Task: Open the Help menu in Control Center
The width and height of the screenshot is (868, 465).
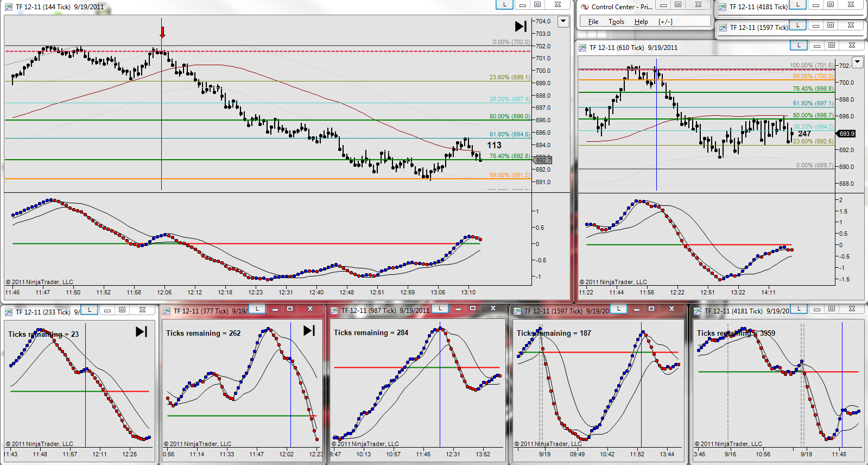Action: coord(641,22)
